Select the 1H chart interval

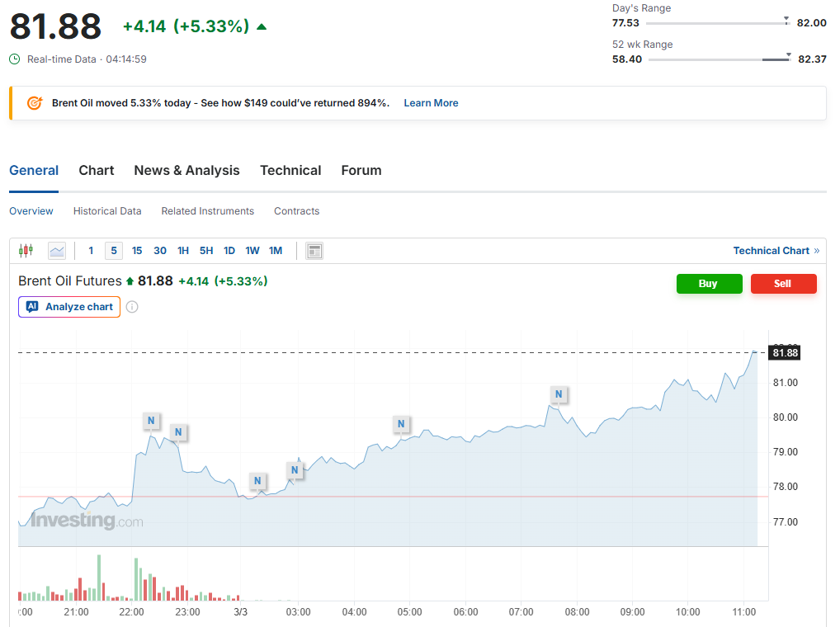pyautogui.click(x=183, y=251)
